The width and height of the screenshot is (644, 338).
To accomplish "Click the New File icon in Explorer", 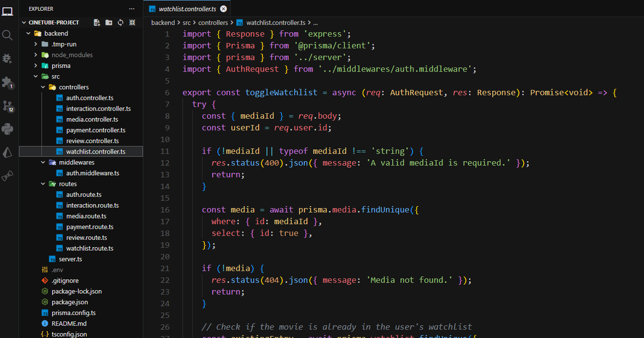I will click(97, 23).
